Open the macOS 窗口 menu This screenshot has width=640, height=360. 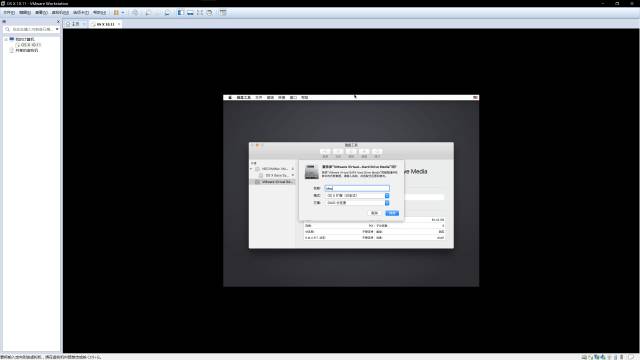[x=293, y=98]
